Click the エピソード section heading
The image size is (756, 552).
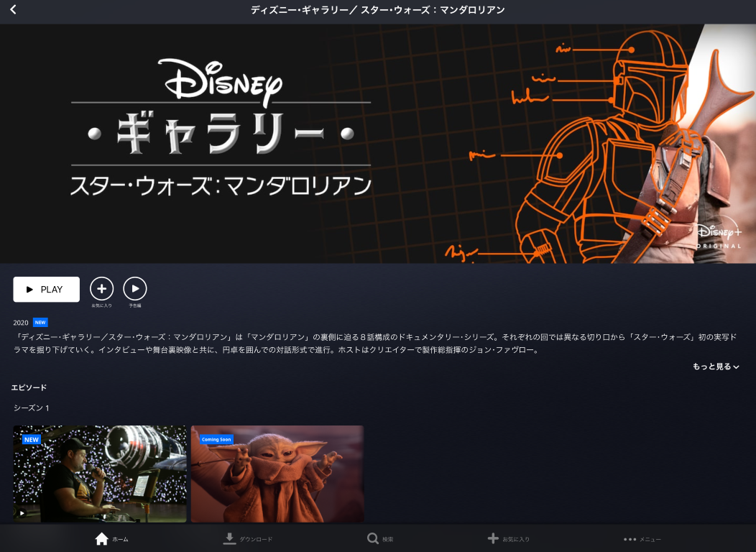[29, 387]
